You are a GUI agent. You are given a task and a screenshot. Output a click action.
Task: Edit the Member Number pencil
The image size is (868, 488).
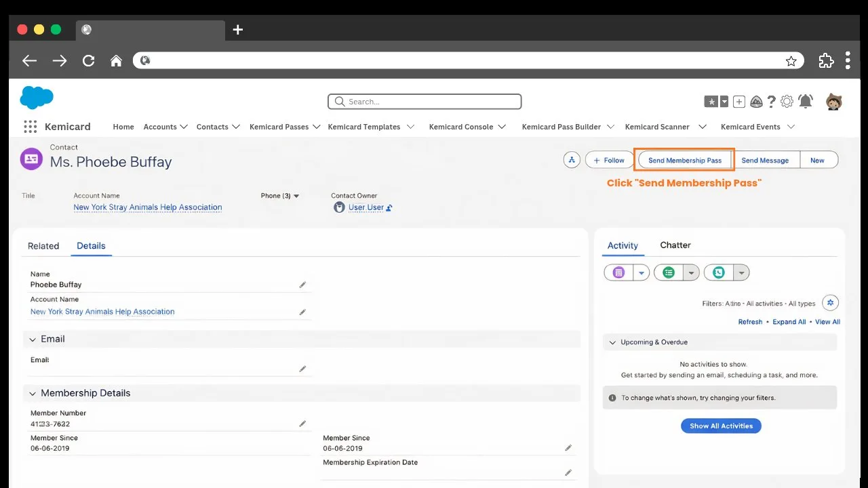pyautogui.click(x=302, y=424)
